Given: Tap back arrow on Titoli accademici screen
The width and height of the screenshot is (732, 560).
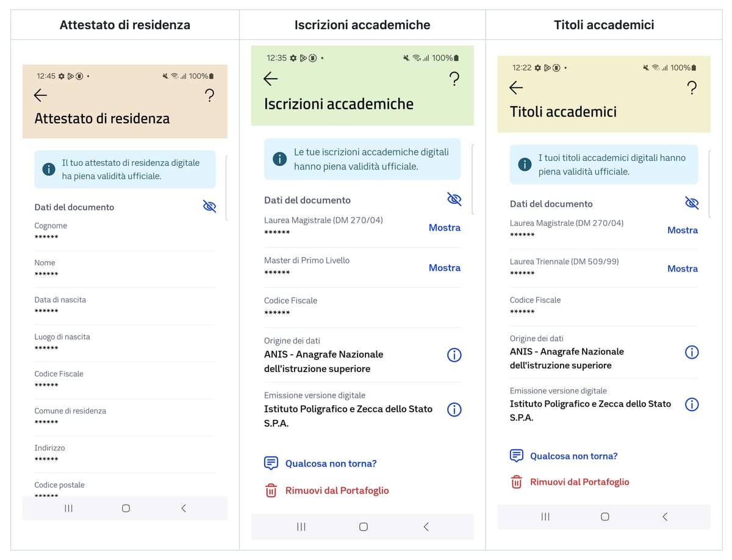Looking at the screenshot, I should pos(516,88).
